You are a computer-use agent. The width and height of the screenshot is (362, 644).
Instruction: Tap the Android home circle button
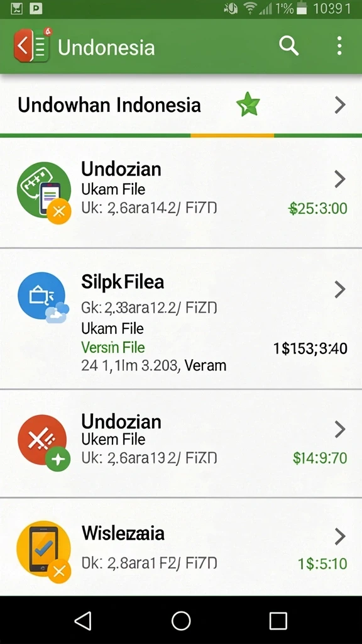point(181,620)
